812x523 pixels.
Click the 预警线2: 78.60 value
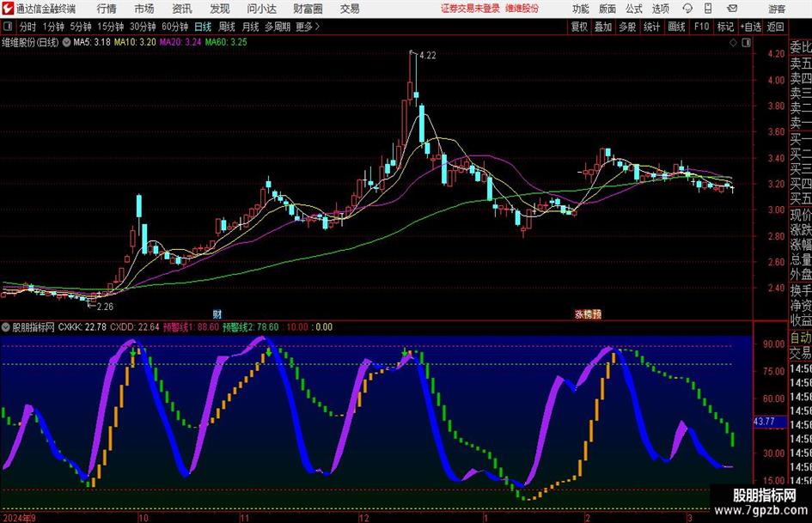(x=251, y=327)
